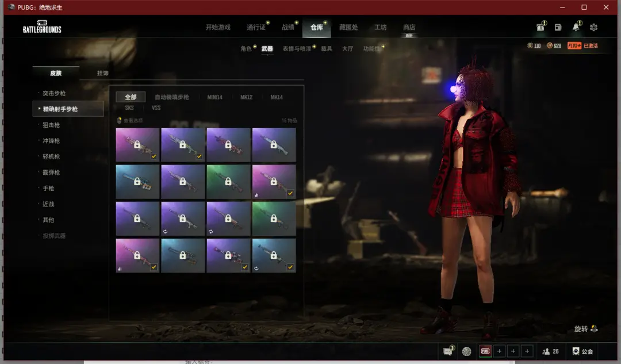The width and height of the screenshot is (621, 364).
Task: Click the swap icon on fourth-row last skin
Action: point(256,268)
